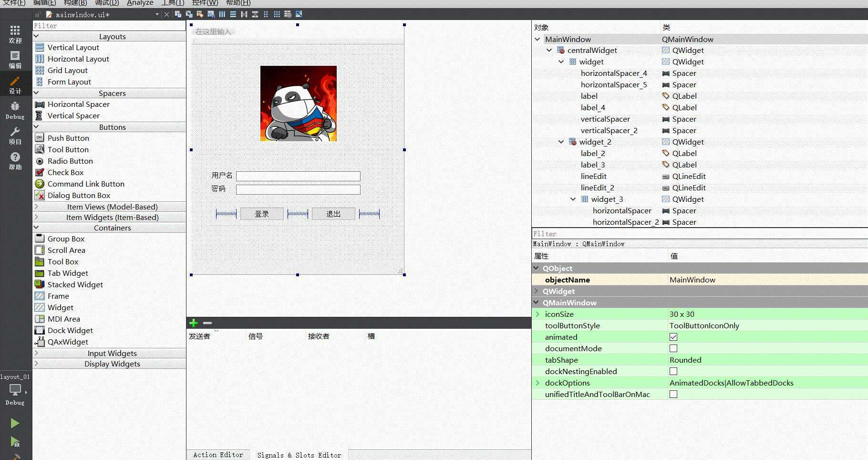Viewport: 868px width, 460px height.
Task: Apply Lay Out in Form Layout toolbar icon
Action: point(266,14)
